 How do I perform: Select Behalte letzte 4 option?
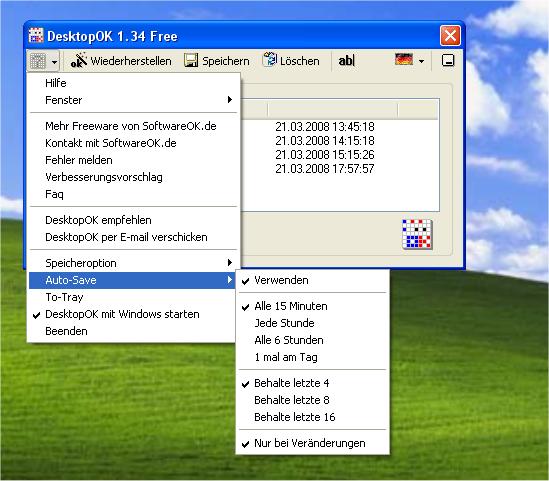point(312,383)
